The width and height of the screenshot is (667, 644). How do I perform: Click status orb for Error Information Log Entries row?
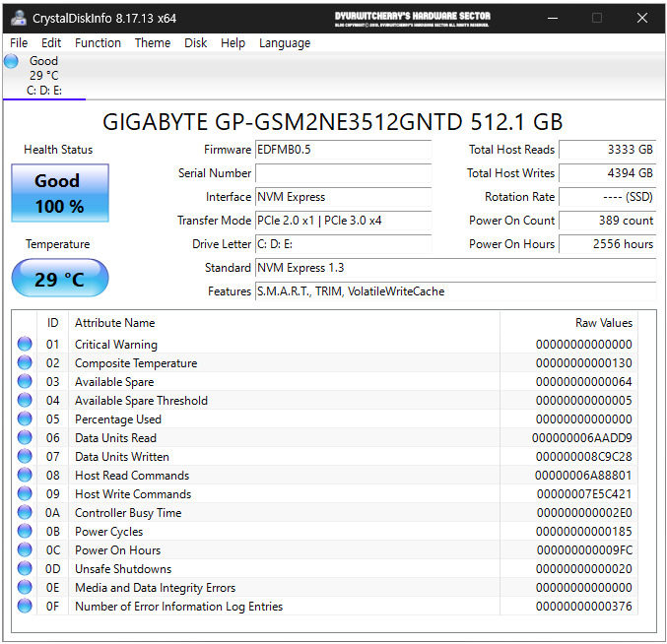25,606
